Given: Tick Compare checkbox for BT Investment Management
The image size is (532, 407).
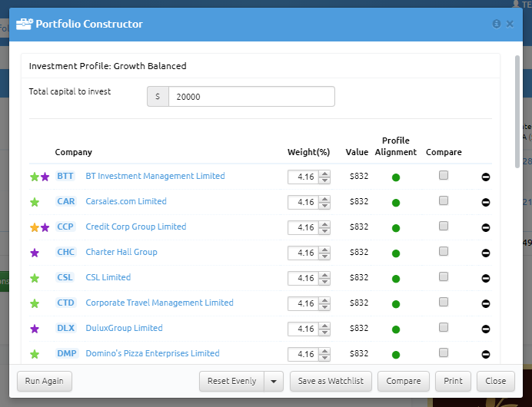Looking at the screenshot, I should tap(444, 175).
